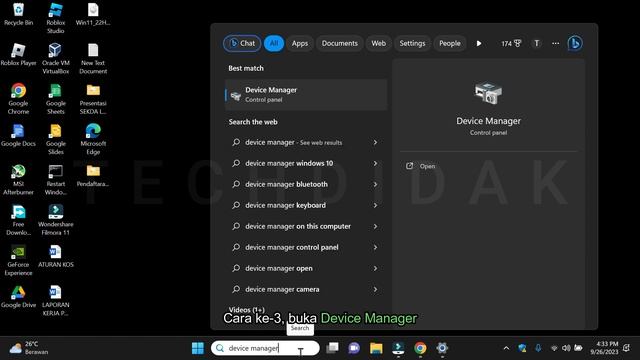Click Device Manager large preview icon

click(x=488, y=93)
